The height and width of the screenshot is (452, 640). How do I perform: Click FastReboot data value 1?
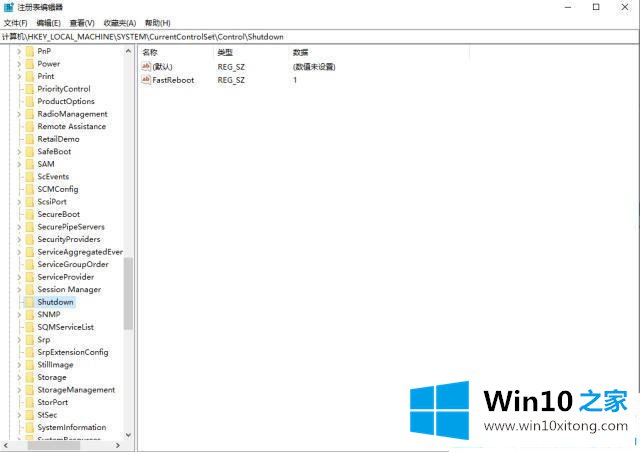[x=295, y=80]
